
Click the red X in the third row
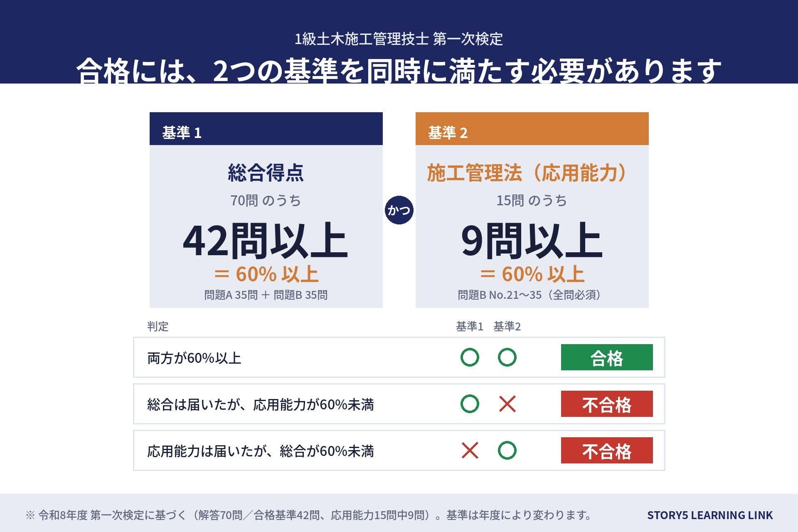[x=470, y=451]
